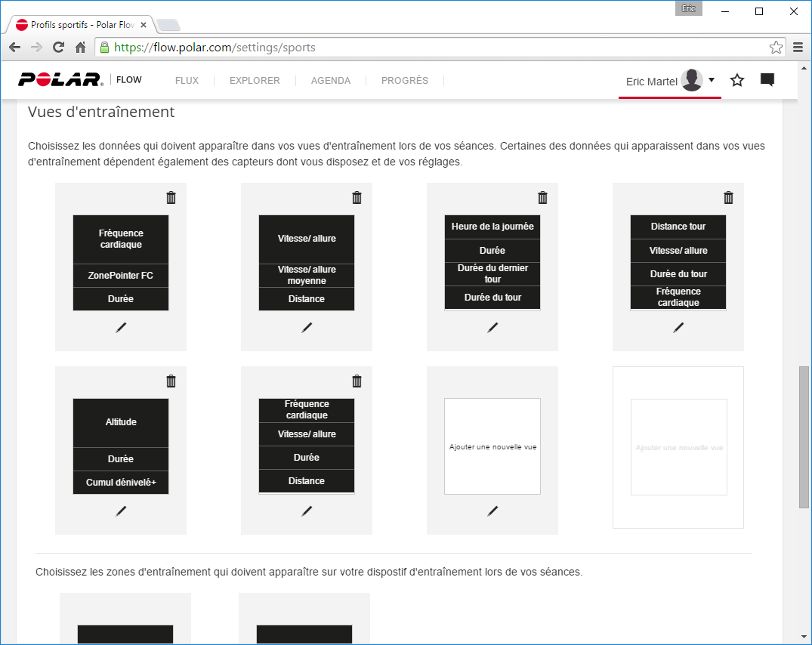
Task: Click pencil under Ajouter une nouvelle vue
Action: tap(492, 511)
